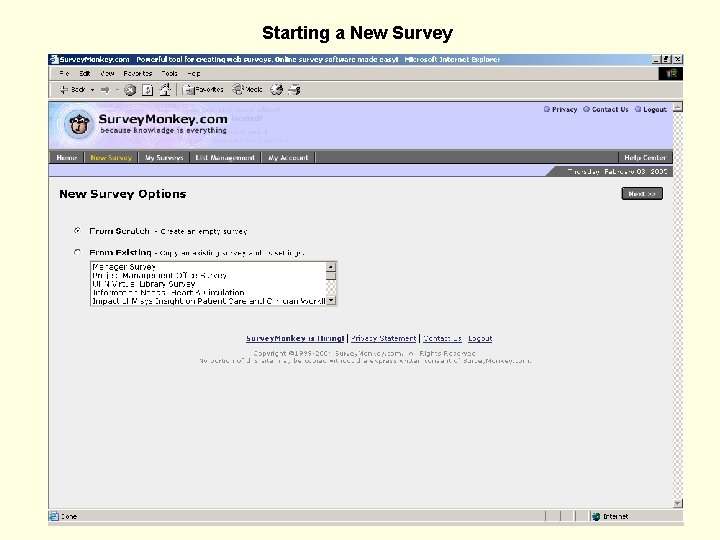This screenshot has width=720, height=540.
Task: Select the From Existing radio button
Action: (x=77, y=252)
